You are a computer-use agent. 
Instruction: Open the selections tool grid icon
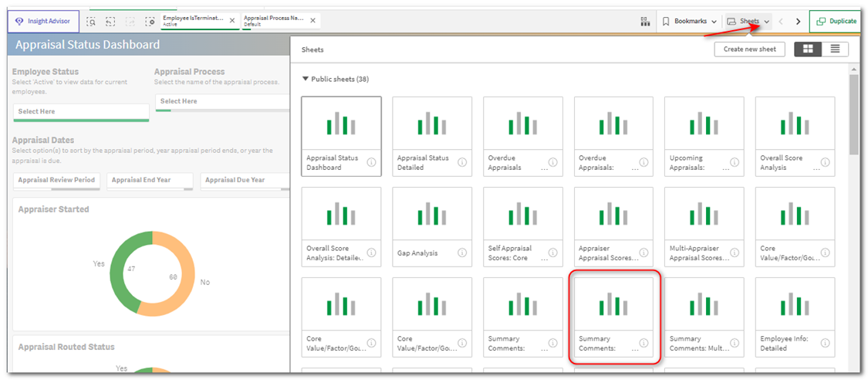pos(645,22)
